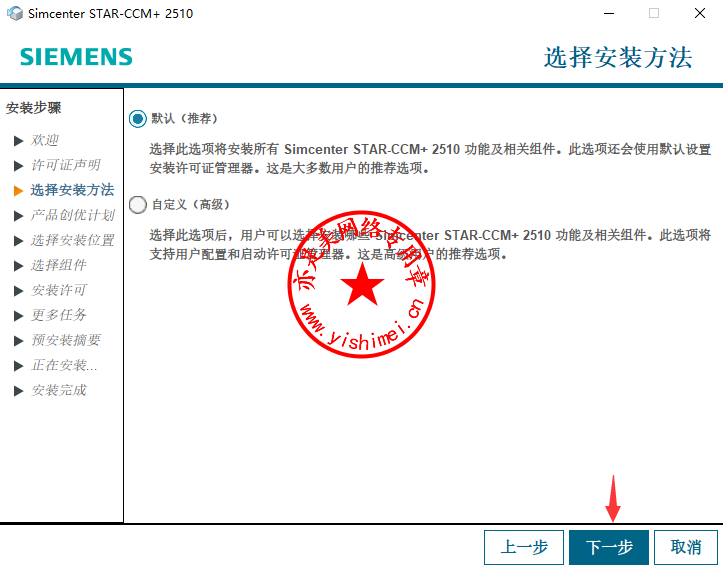The image size is (723, 569).
Task: Click the 下一步 button
Action: 609,547
